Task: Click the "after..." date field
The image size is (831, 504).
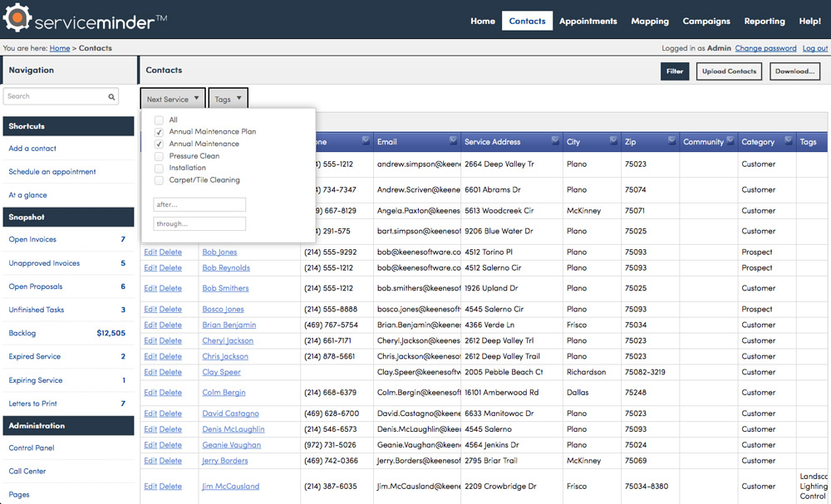Action: click(199, 204)
